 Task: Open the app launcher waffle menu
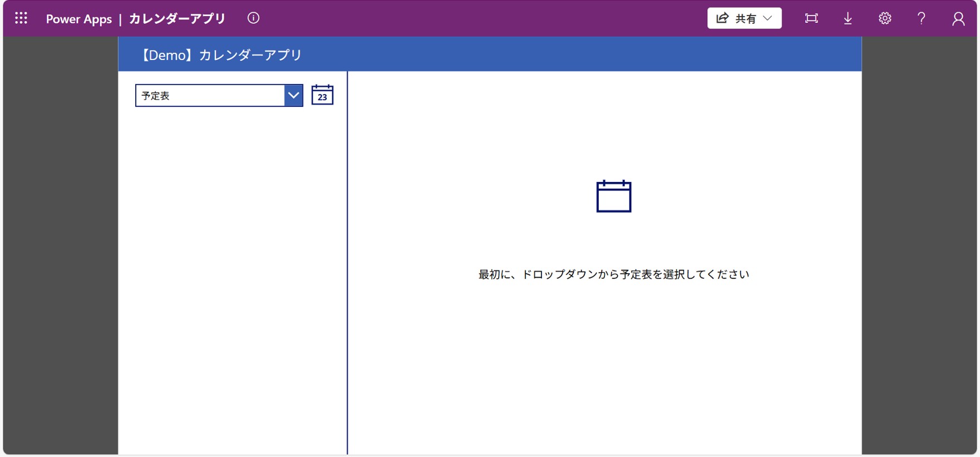(21, 18)
